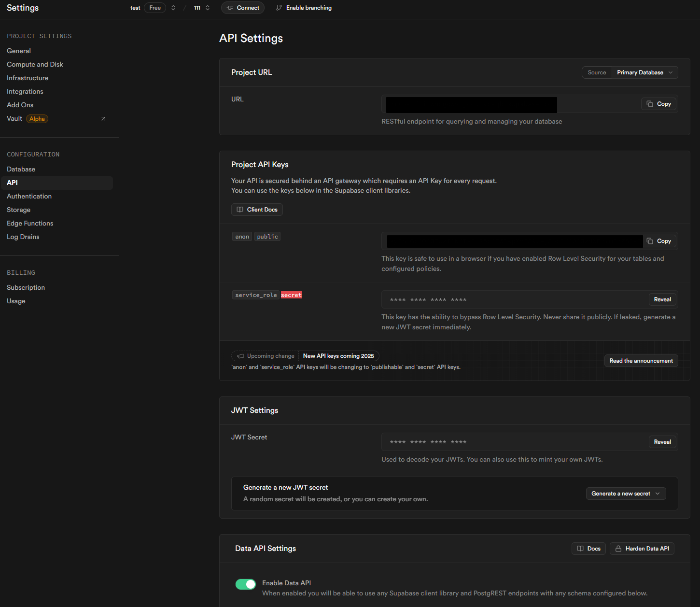Click the Alpha badge beside Vault

(x=37, y=119)
